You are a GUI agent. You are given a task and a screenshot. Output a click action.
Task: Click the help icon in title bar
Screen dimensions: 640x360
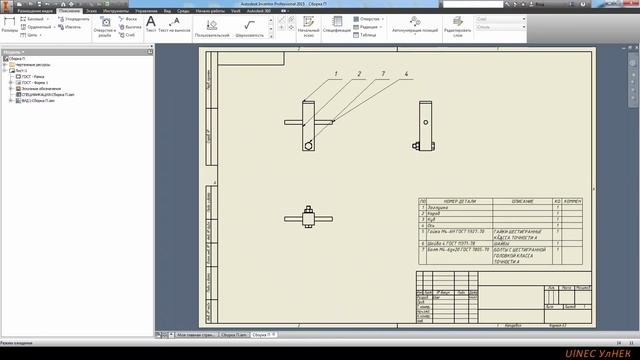coord(583,4)
